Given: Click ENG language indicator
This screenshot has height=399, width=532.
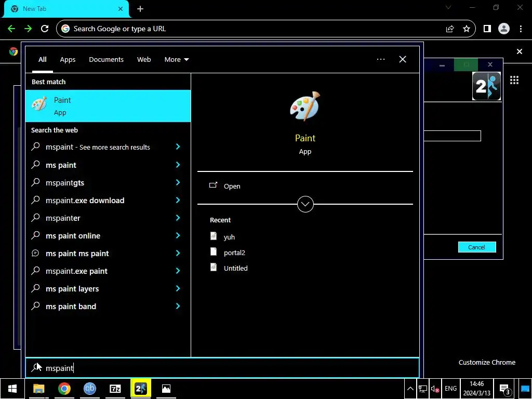Looking at the screenshot, I should (x=450, y=389).
